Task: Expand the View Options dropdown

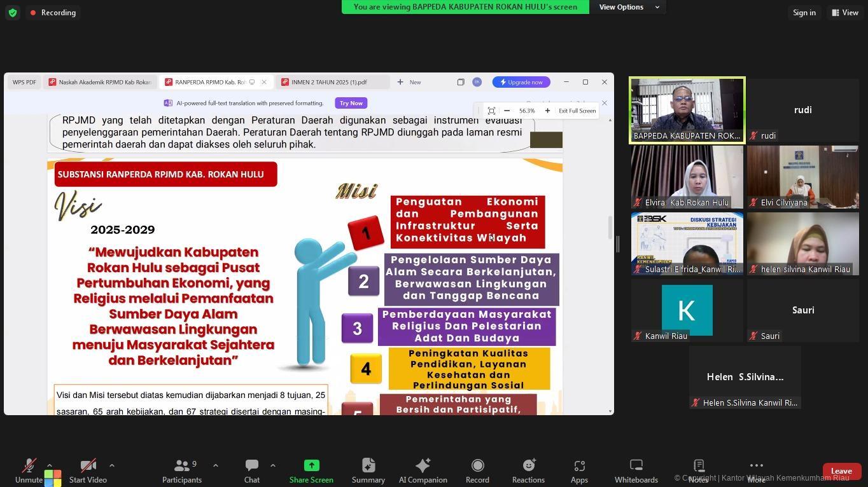Action: pos(629,7)
